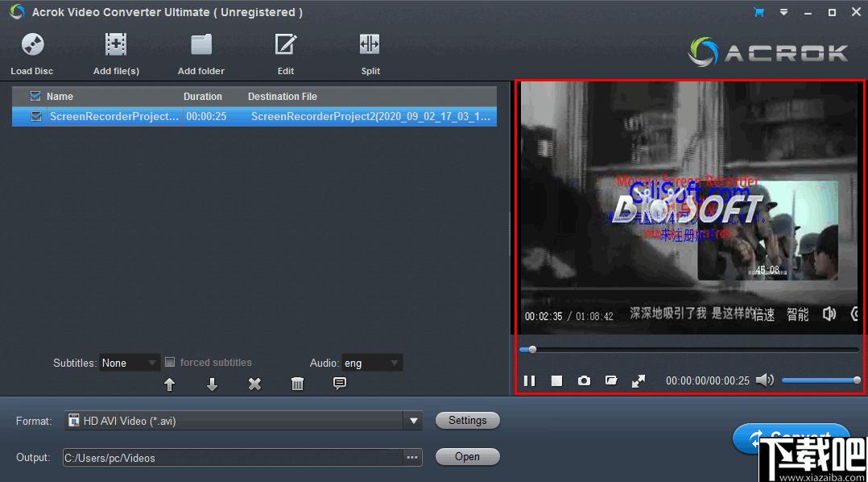Mute the preview speaker icon
This screenshot has height=482, width=868.
764,380
